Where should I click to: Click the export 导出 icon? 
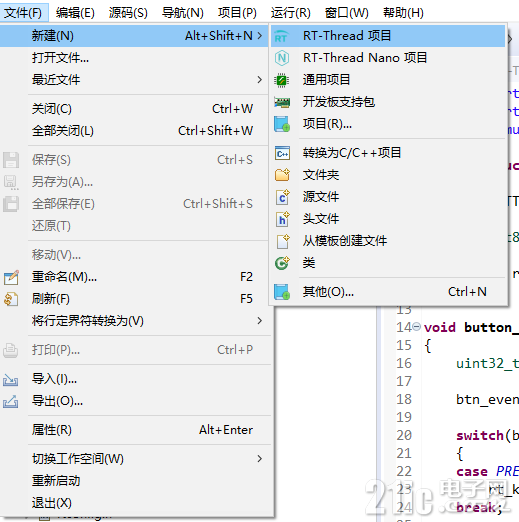click(x=11, y=401)
